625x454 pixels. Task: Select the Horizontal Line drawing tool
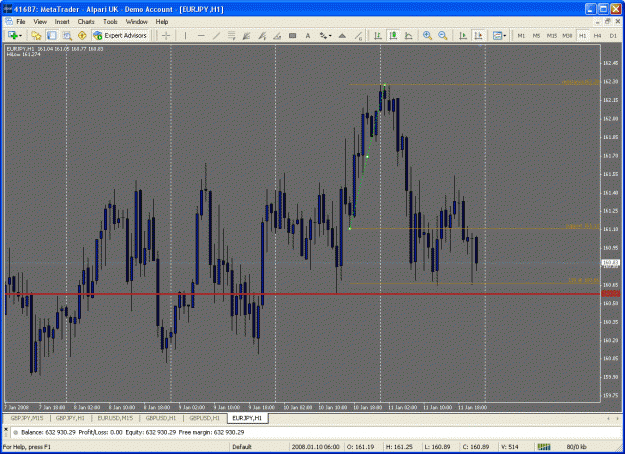(201, 35)
